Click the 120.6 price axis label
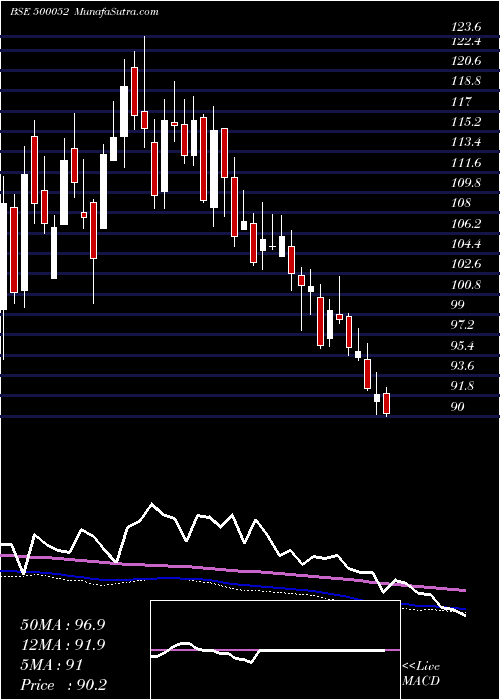 click(x=467, y=61)
